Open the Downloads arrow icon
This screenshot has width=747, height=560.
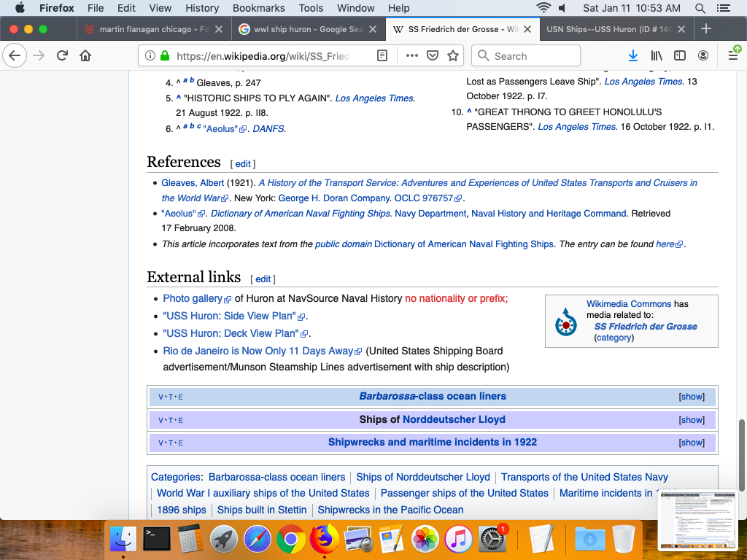pyautogui.click(x=633, y=55)
